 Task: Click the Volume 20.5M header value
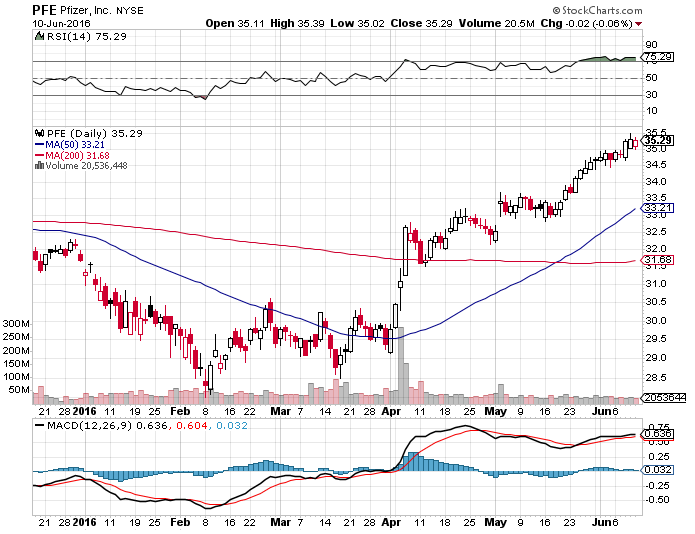pyautogui.click(x=496, y=23)
